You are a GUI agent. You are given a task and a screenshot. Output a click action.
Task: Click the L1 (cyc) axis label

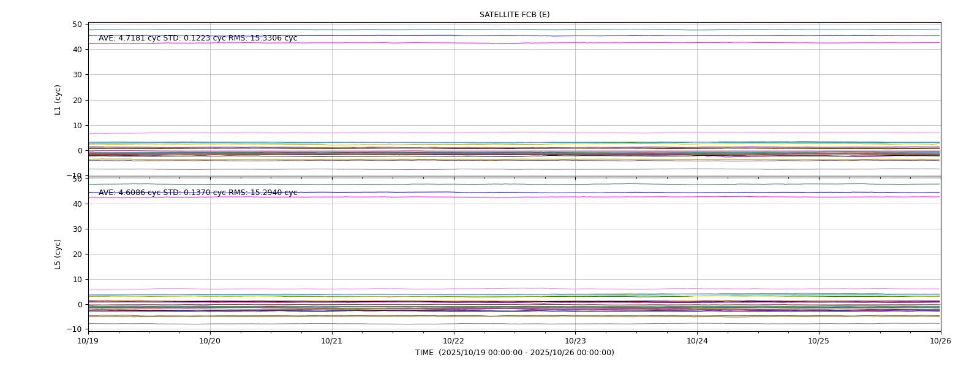tap(58, 99)
